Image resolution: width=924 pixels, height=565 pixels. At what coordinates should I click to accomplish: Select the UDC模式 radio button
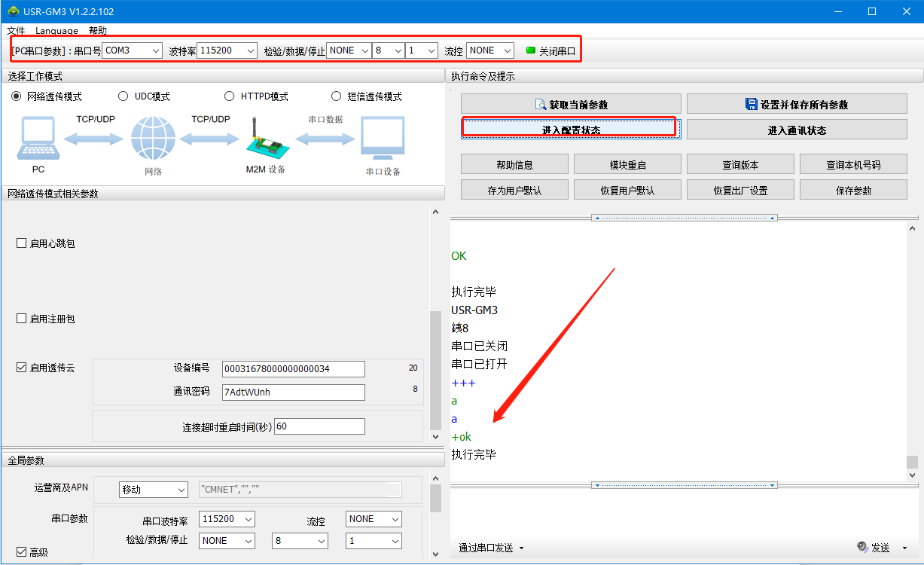tap(124, 96)
